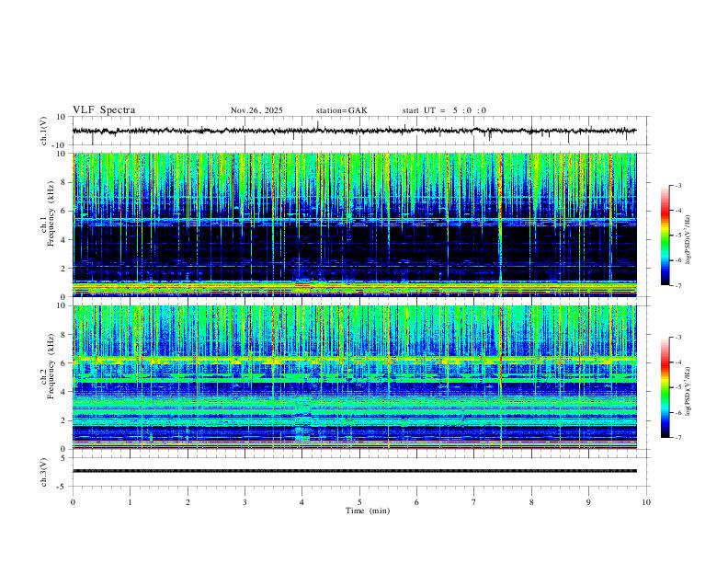Click time axis tick label 2

click(x=188, y=502)
